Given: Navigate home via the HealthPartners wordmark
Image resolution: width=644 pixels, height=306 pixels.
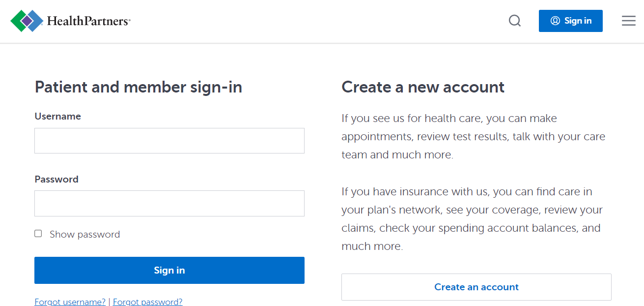Looking at the screenshot, I should click(x=87, y=21).
